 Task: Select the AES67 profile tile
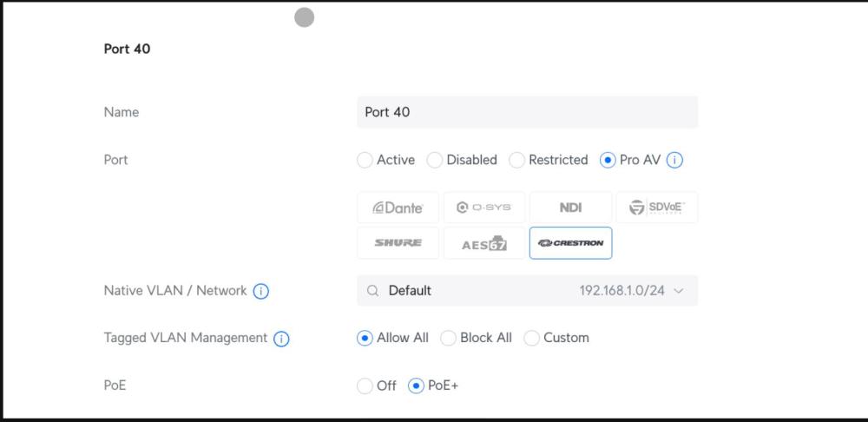pos(484,243)
